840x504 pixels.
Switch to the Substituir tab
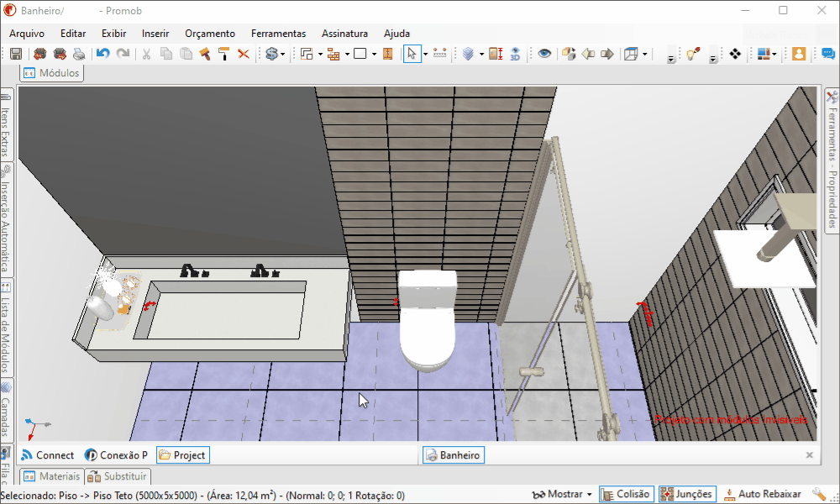[x=118, y=476]
